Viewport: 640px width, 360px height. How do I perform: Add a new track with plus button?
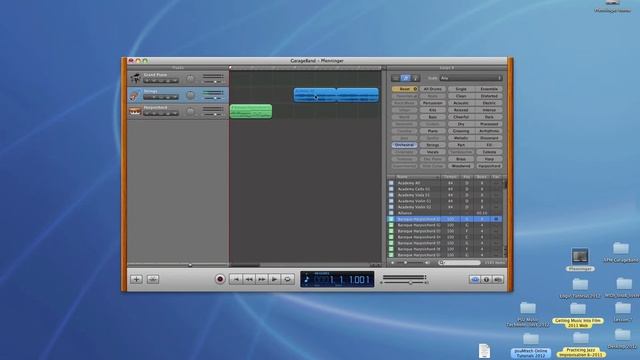[x=136, y=279]
